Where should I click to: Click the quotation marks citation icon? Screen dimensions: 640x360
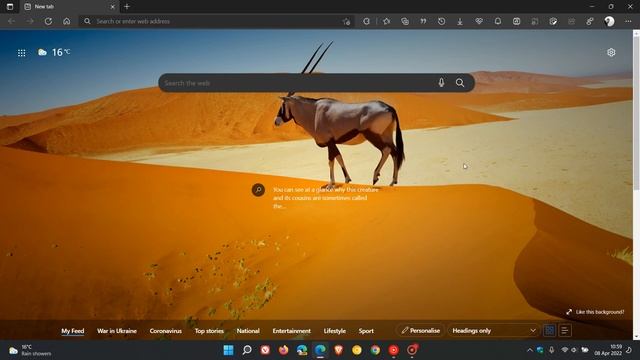tap(423, 21)
